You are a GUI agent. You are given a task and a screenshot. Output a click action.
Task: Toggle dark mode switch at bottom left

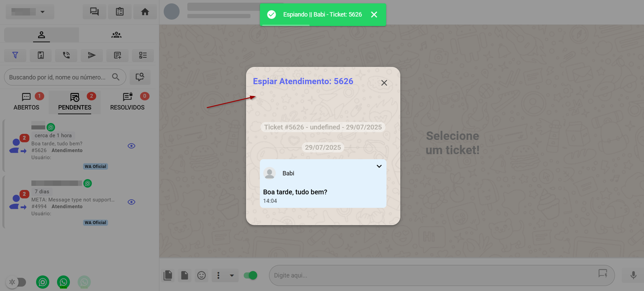pos(16,282)
